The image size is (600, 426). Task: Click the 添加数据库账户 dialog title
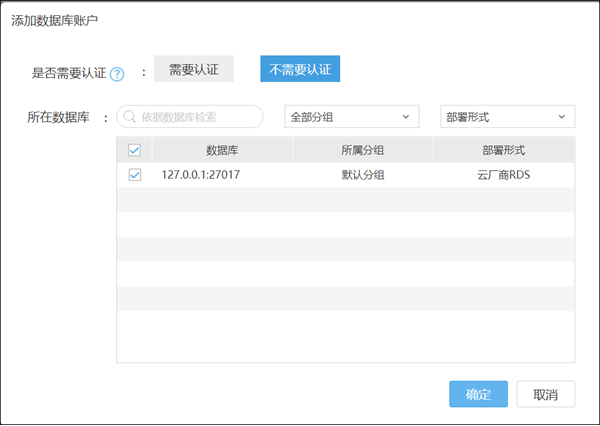[55, 20]
